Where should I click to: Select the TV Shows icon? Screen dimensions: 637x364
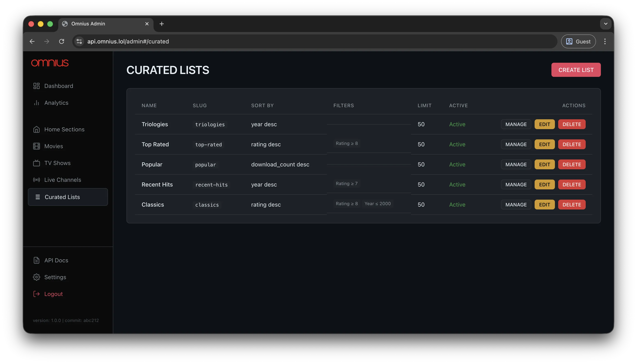point(36,163)
